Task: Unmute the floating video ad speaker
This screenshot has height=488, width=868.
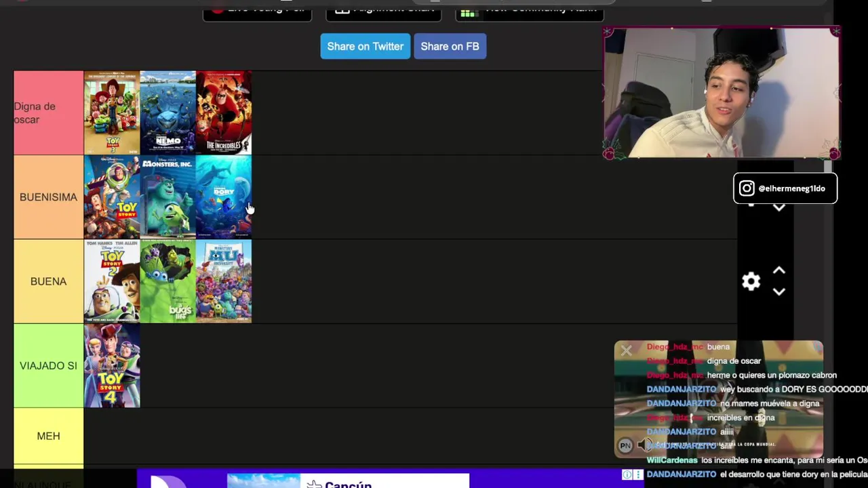Action: [x=645, y=445]
